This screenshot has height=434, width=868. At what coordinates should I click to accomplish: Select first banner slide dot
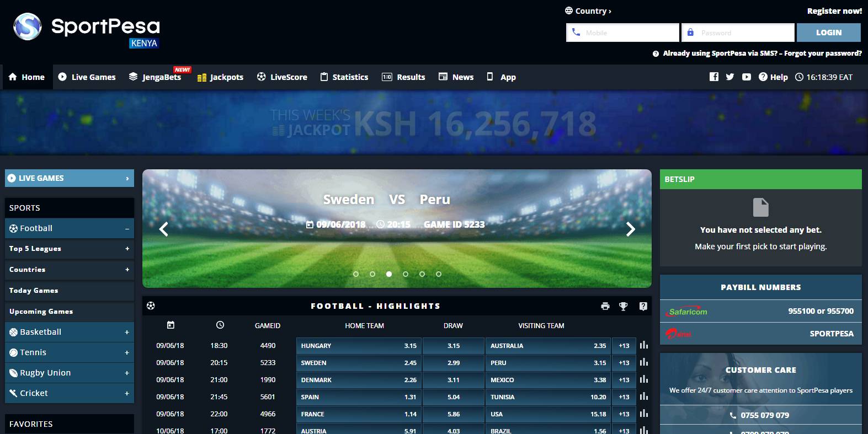[356, 274]
